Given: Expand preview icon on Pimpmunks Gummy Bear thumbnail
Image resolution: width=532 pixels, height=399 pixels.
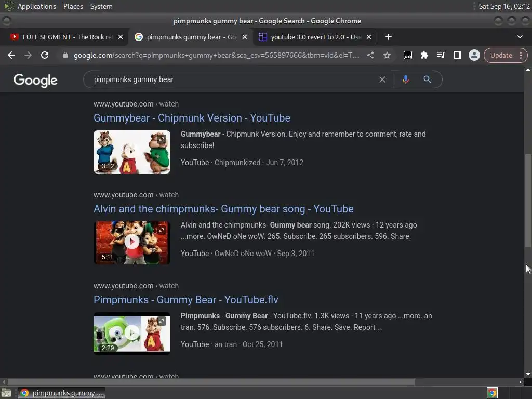Looking at the screenshot, I should click(162, 321).
